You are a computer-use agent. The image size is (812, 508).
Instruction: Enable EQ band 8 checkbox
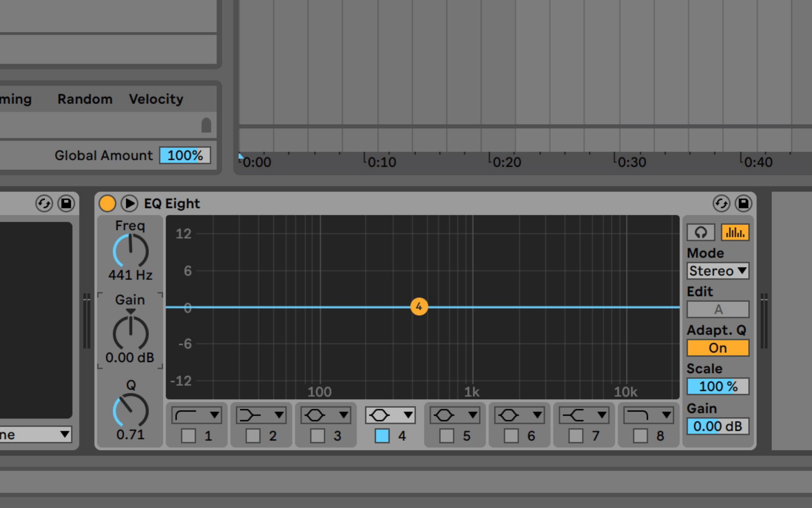point(641,436)
